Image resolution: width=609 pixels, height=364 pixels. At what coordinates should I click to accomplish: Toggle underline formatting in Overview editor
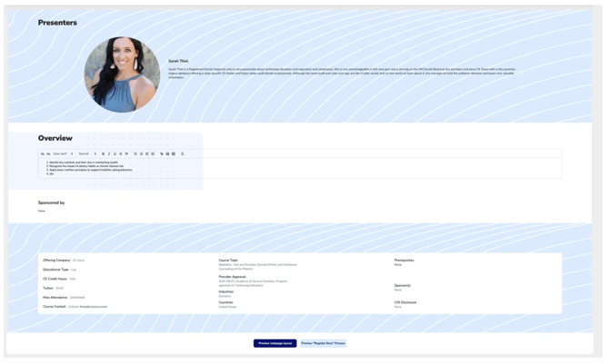(115, 154)
